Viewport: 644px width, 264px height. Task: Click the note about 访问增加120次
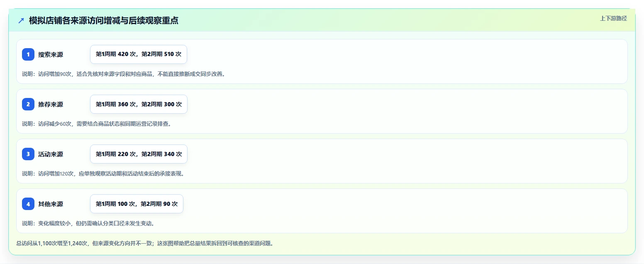tap(103, 174)
